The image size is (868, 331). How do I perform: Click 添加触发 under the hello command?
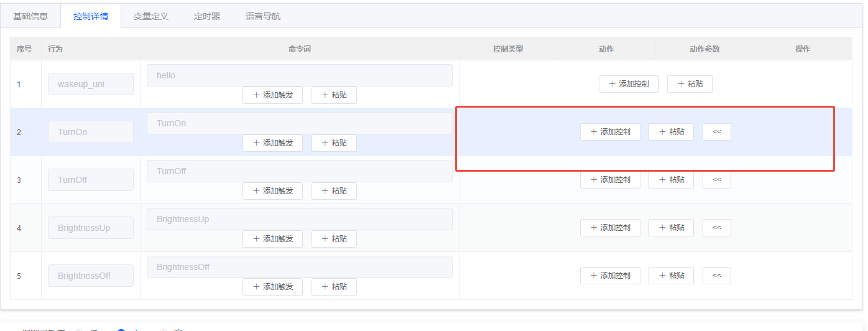[x=272, y=95]
